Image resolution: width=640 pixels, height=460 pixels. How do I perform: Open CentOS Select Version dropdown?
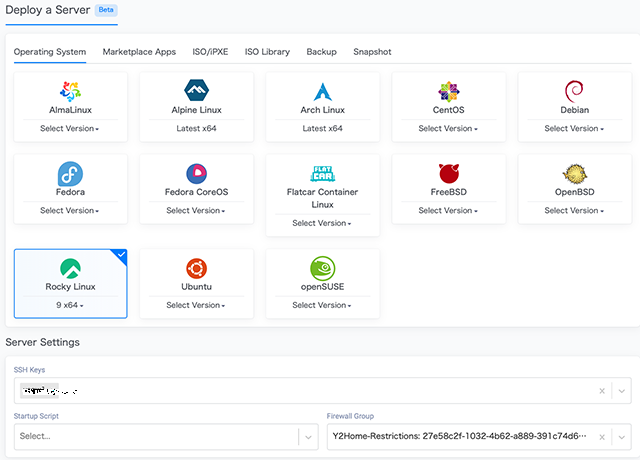448,129
